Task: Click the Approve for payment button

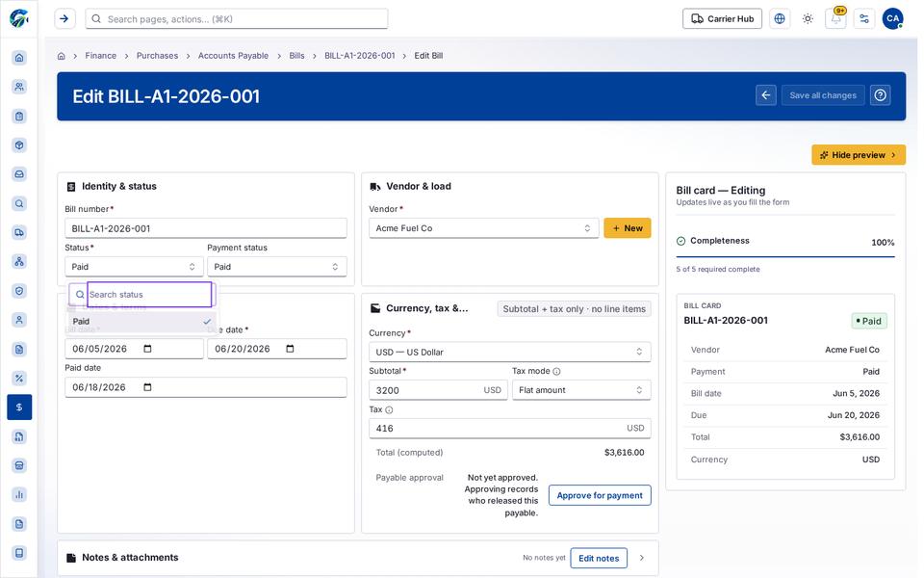Action: [x=600, y=495]
